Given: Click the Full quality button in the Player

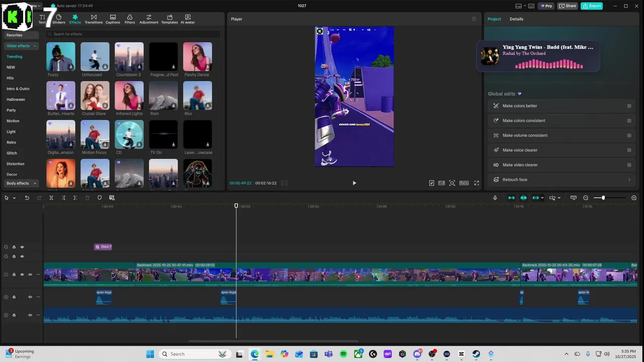Looking at the screenshot, I should click(x=441, y=183).
